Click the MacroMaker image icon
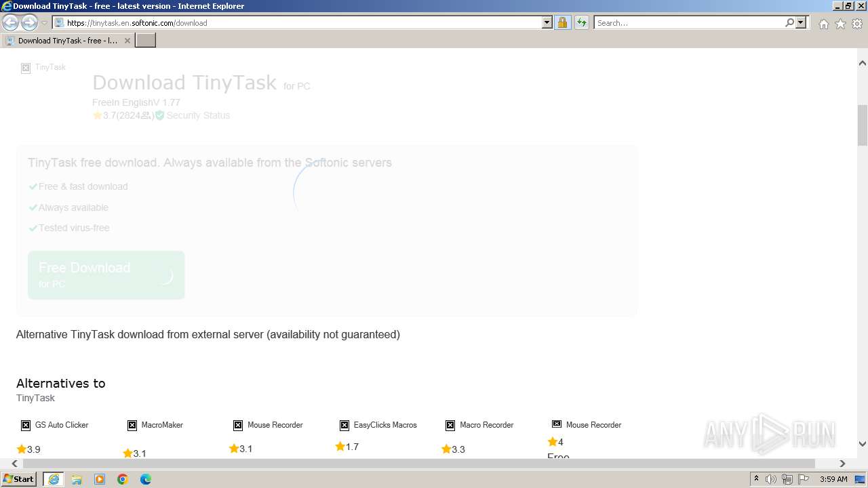The height and width of the screenshot is (488, 868). [x=132, y=425]
